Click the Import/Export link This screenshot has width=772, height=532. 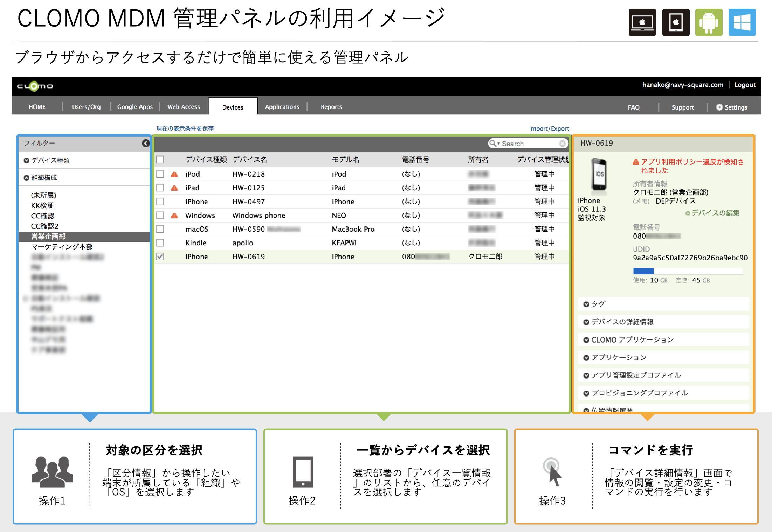pyautogui.click(x=549, y=128)
